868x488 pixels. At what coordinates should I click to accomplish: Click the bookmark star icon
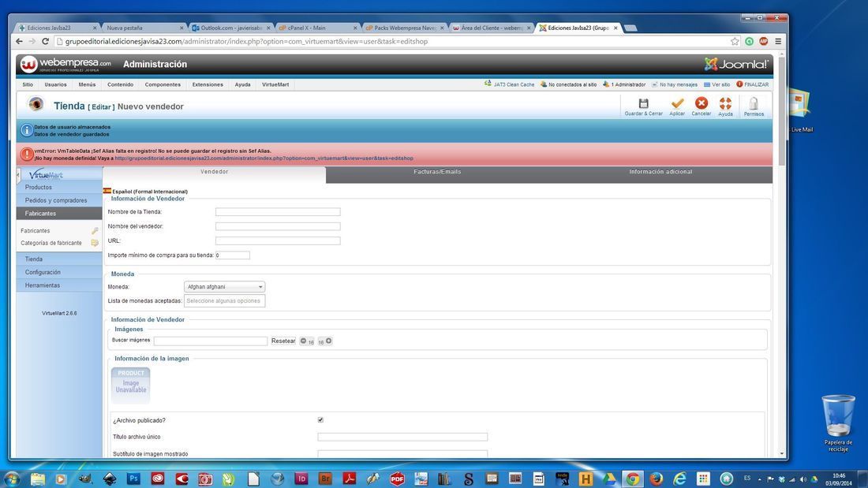(x=735, y=42)
